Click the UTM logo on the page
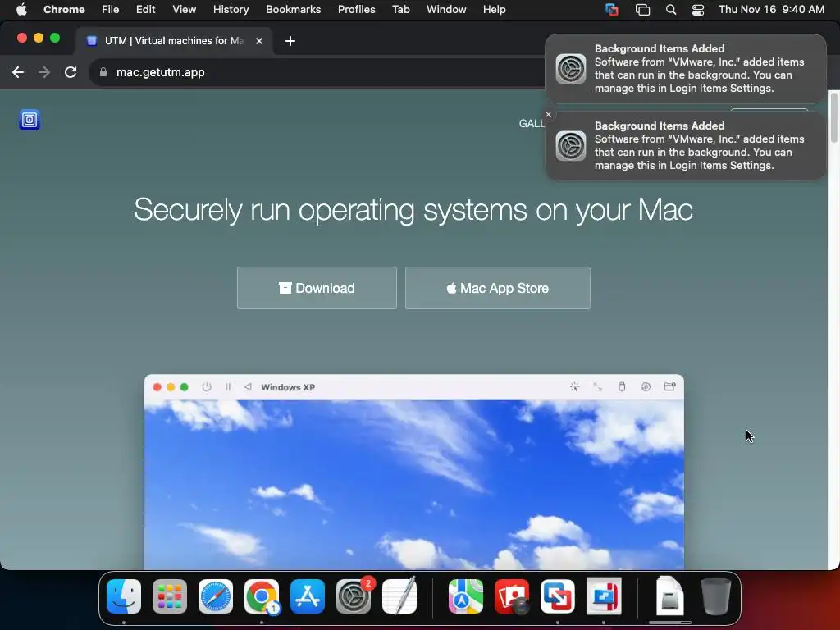Image resolution: width=840 pixels, height=630 pixels. tap(30, 120)
